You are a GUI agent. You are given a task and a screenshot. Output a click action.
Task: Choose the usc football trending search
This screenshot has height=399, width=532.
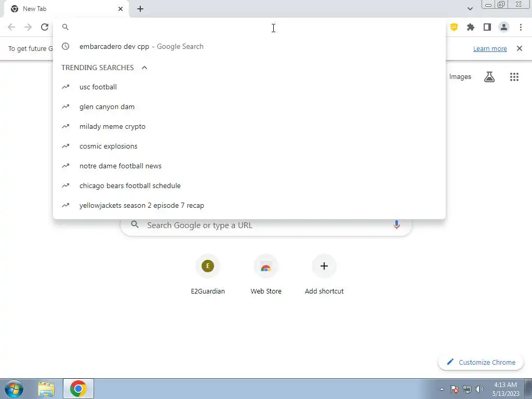[249, 87]
